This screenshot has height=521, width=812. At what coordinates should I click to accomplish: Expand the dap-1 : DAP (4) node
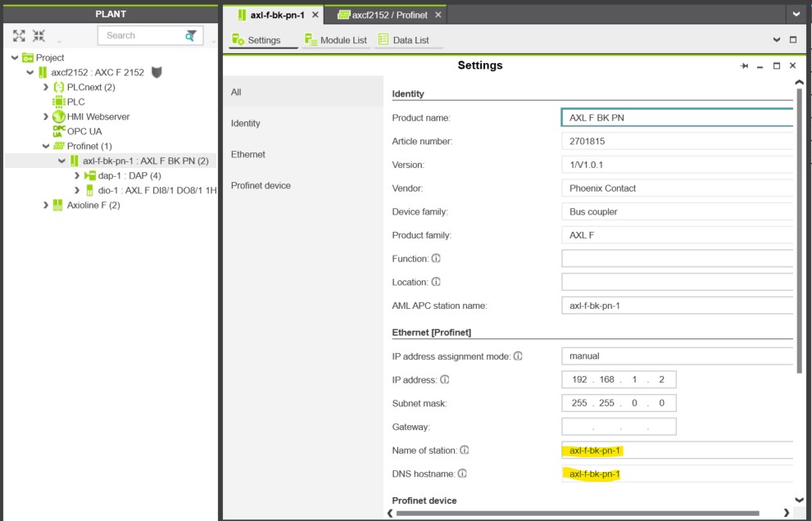[x=77, y=175]
